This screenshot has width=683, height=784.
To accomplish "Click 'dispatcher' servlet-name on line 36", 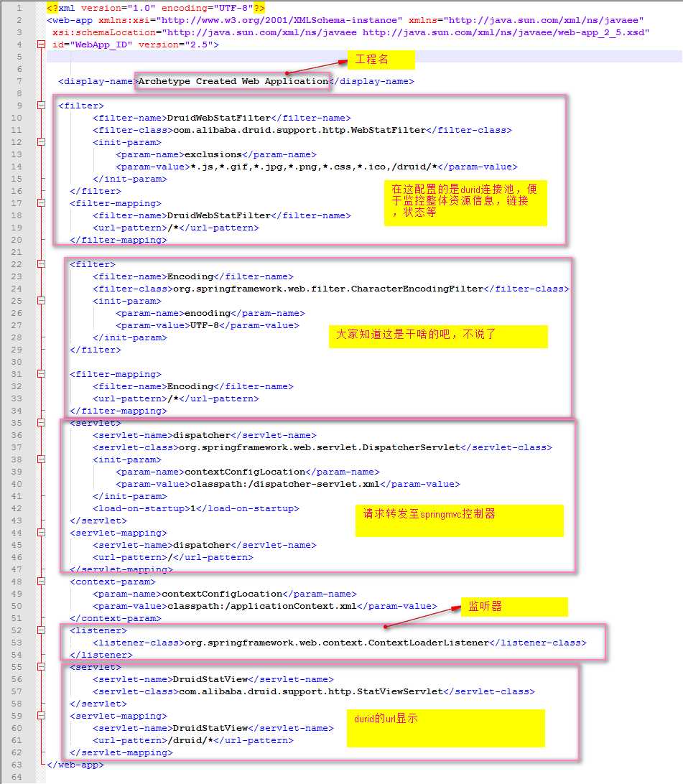I will [x=202, y=435].
